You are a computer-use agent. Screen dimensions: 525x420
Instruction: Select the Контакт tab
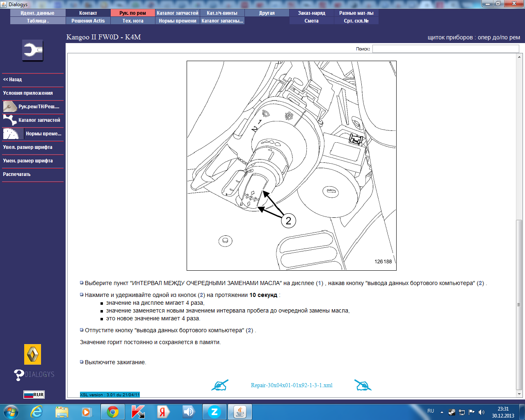pos(88,13)
